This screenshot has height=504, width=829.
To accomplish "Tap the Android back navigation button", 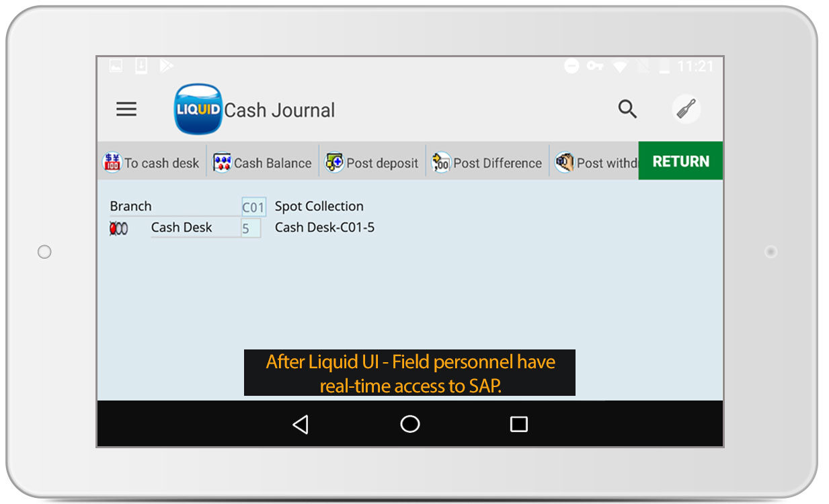I will click(301, 424).
